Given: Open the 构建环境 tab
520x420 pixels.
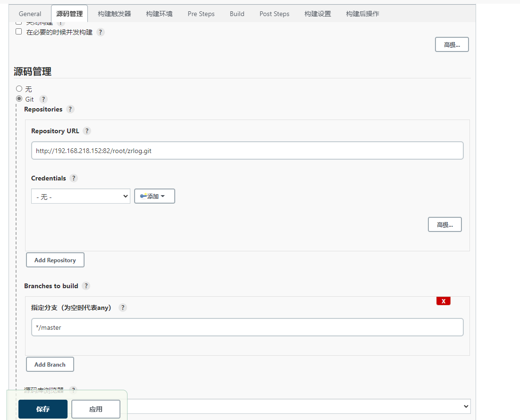Looking at the screenshot, I should point(159,14).
